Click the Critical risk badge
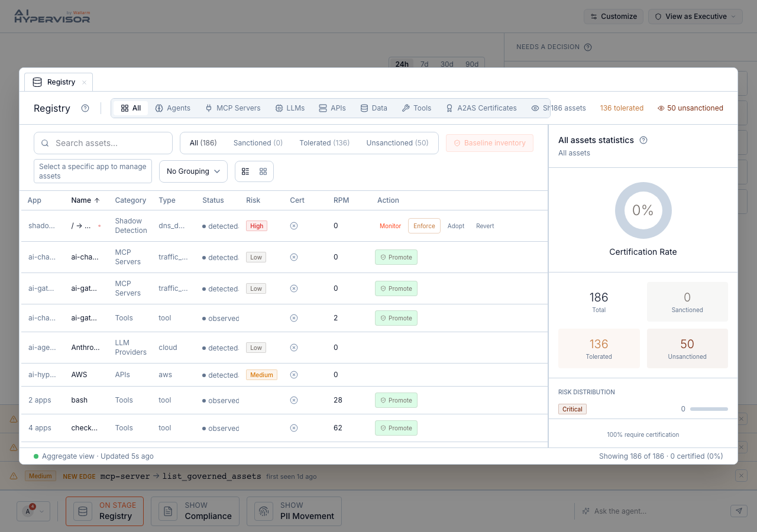This screenshot has height=532, width=757. [572, 409]
